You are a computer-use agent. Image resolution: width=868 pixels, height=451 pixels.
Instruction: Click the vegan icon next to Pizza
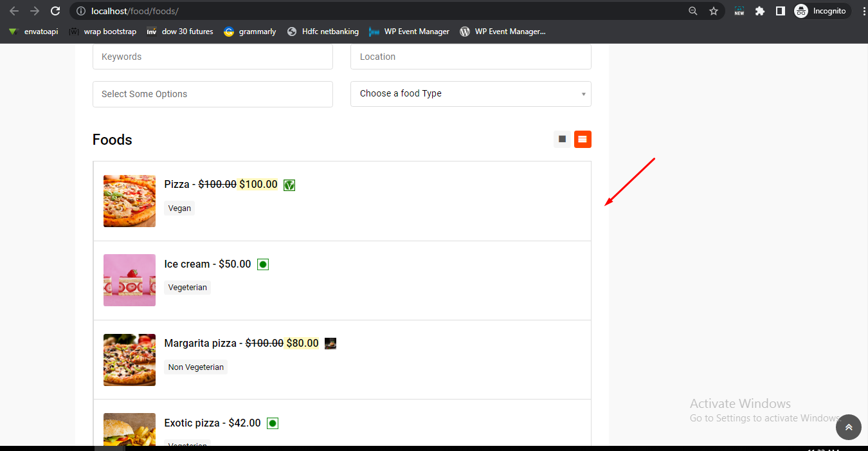tap(289, 185)
